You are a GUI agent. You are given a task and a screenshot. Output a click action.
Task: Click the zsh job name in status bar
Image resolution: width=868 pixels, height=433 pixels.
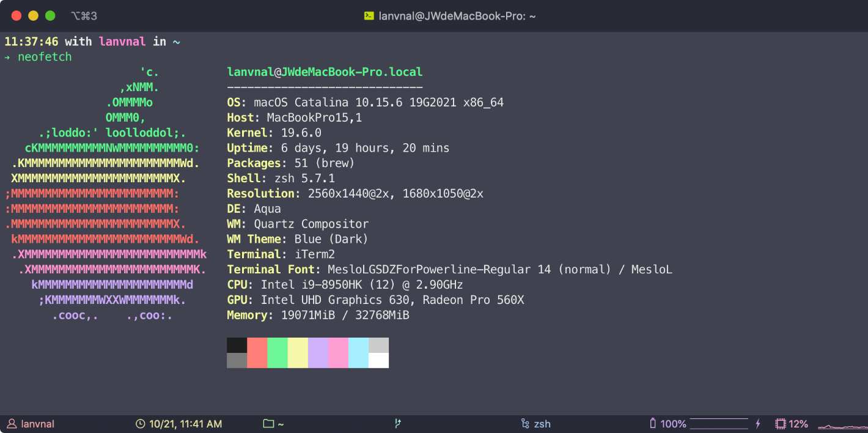tap(542, 424)
